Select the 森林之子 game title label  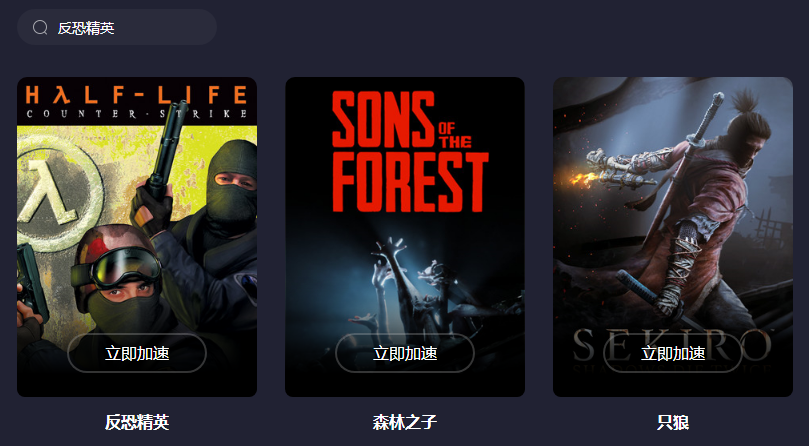(x=405, y=422)
